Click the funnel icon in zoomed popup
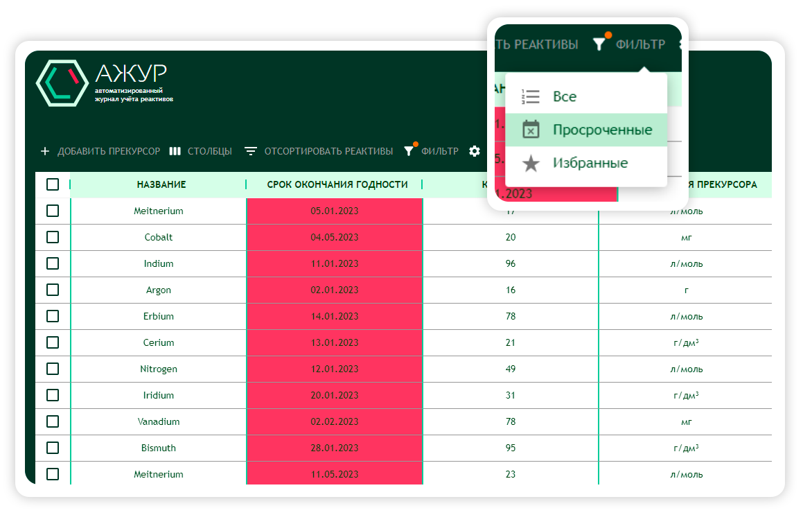Viewport: 812px width, 524px height. (599, 44)
